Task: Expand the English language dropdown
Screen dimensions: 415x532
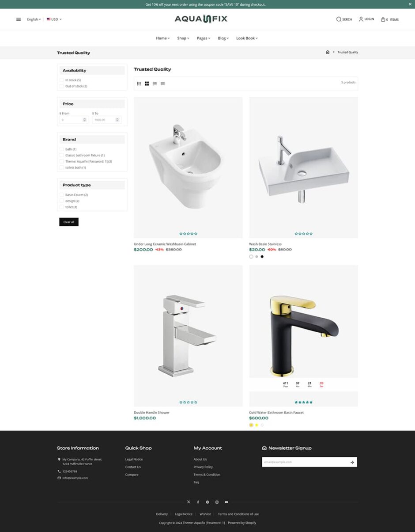Action: 34,19
